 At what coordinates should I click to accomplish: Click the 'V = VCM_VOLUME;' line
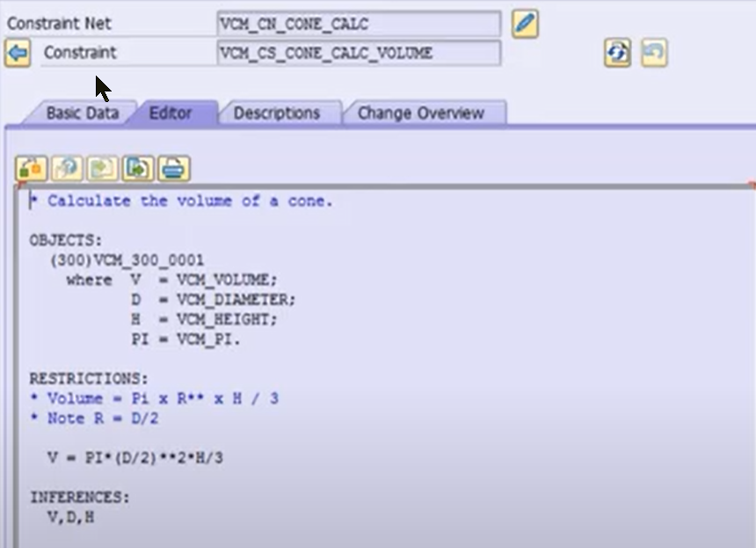click(203, 280)
